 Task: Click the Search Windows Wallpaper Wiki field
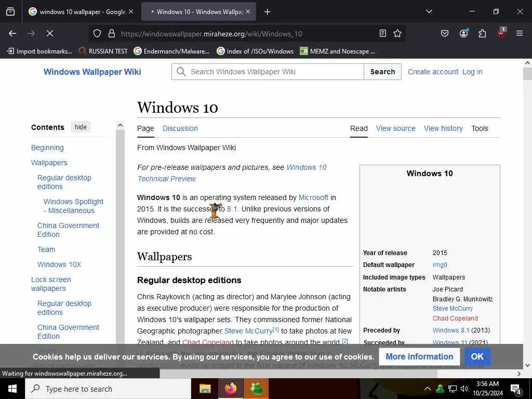point(268,72)
